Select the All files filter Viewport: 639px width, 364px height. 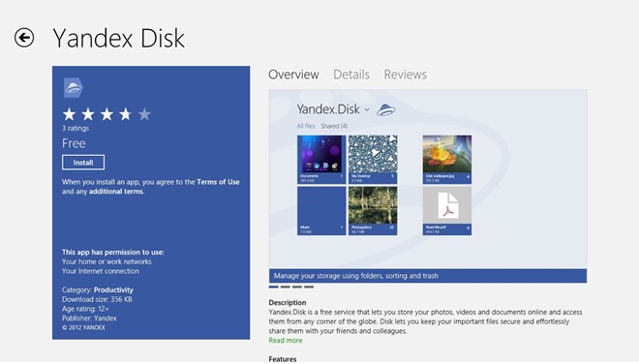click(306, 126)
